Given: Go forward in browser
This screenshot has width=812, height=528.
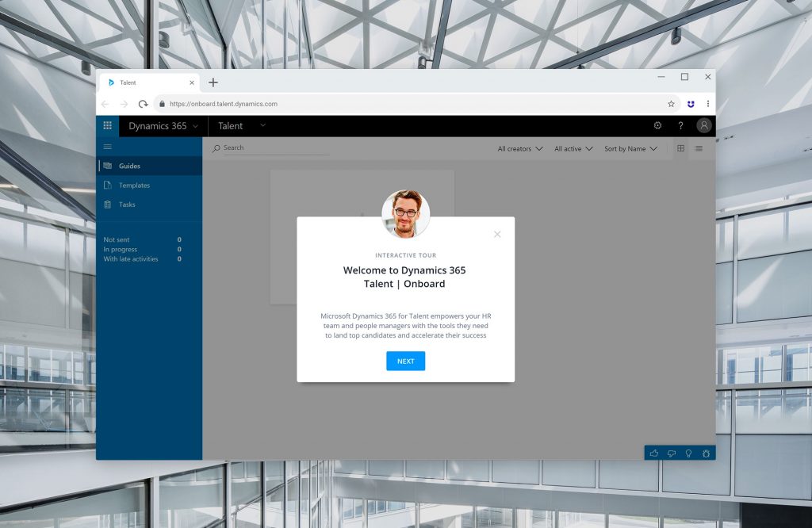Looking at the screenshot, I should [x=124, y=104].
